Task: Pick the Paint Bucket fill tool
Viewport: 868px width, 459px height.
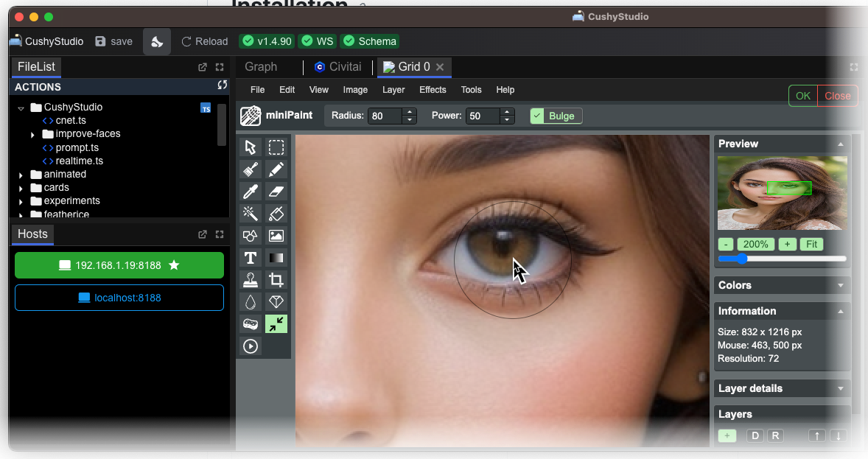Action: pos(276,214)
